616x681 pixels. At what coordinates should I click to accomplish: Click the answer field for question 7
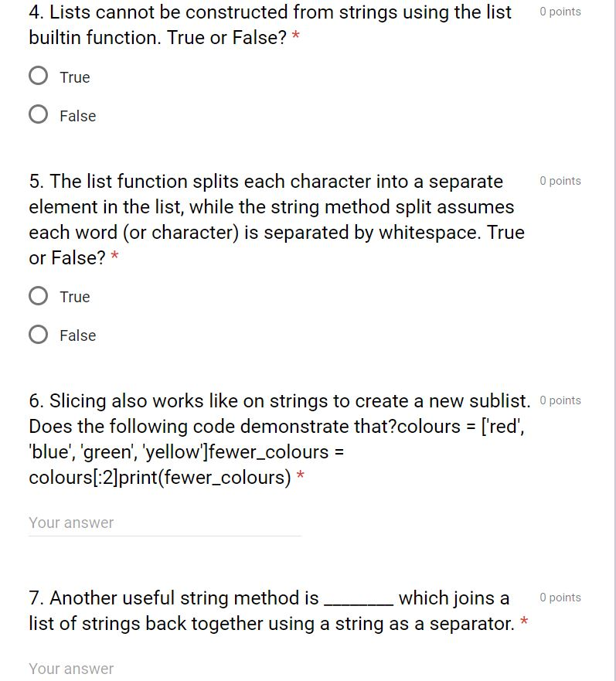165,669
